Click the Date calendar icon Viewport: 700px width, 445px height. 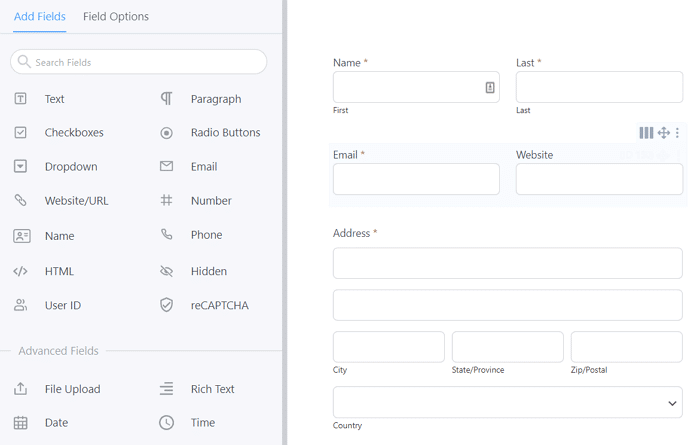[21, 423]
